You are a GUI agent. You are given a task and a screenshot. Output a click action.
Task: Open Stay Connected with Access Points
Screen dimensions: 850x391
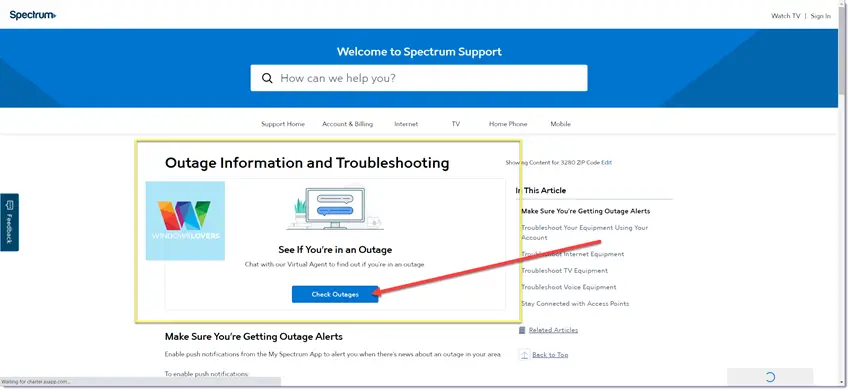coord(575,304)
